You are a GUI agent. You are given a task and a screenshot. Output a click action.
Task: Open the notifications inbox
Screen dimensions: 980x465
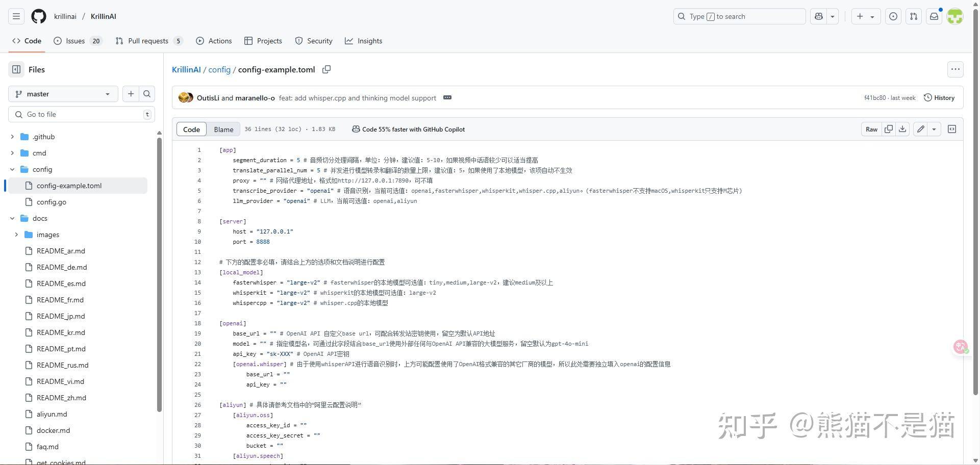(934, 16)
